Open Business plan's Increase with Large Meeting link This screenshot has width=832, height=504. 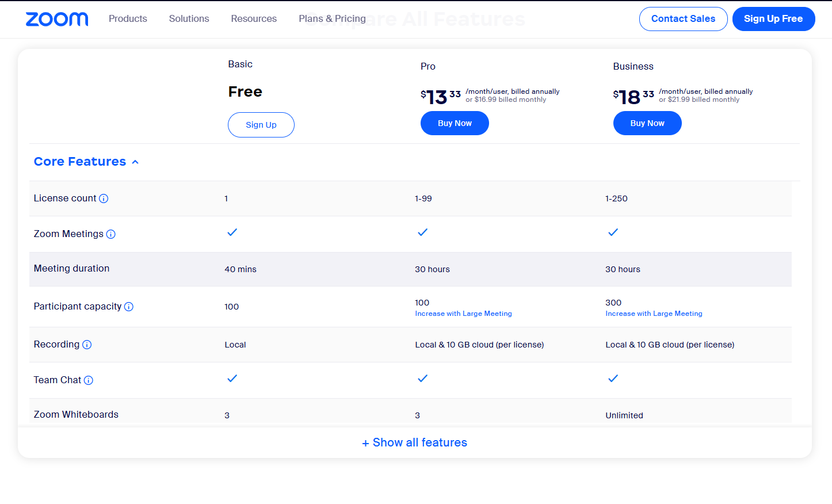[654, 314]
